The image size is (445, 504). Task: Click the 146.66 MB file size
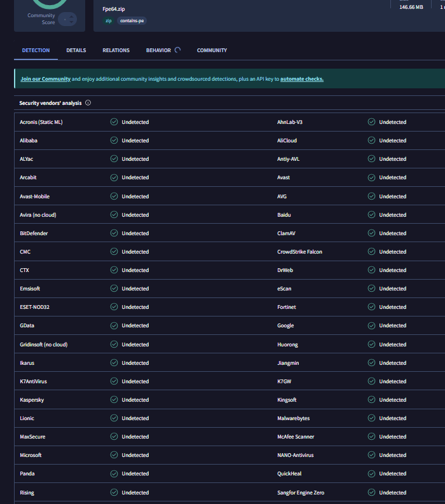411,7
